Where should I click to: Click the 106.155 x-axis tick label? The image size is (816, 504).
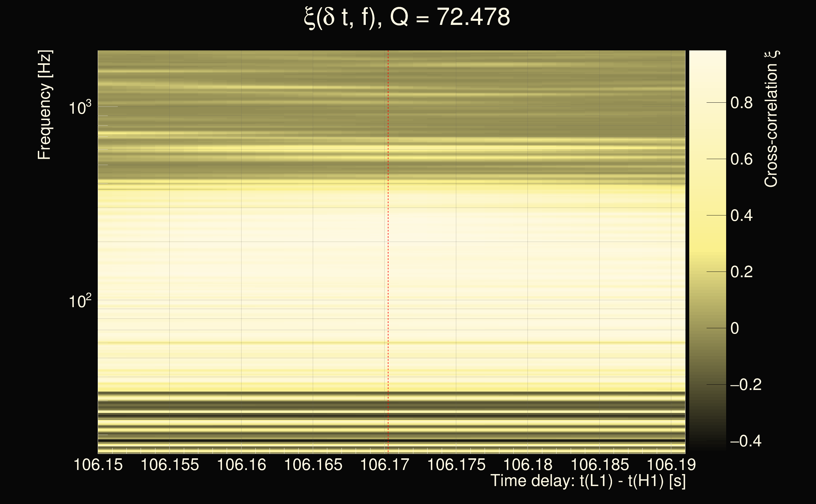170,465
